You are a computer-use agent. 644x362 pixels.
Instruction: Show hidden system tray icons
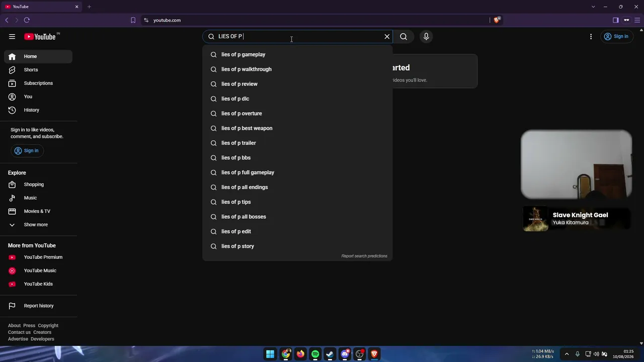(567, 354)
